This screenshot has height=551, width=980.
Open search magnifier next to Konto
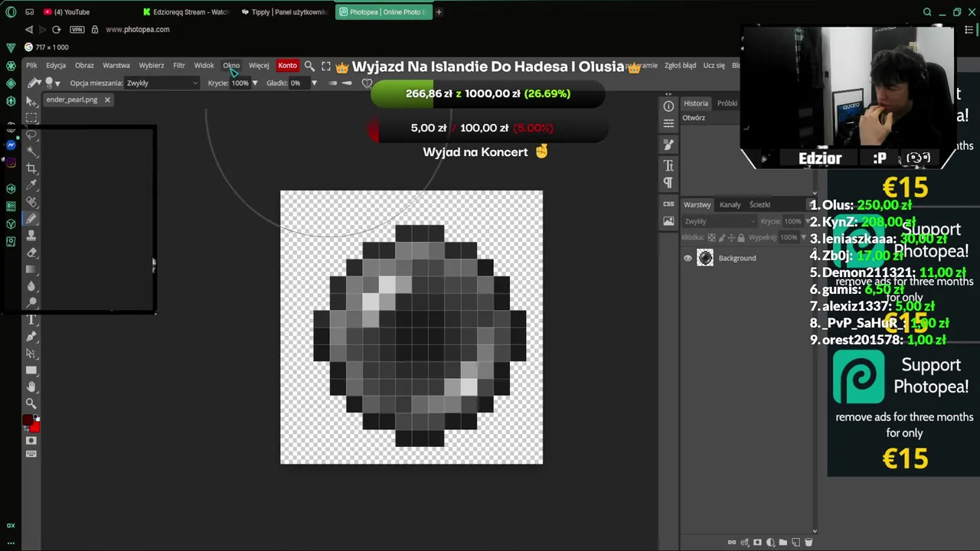pyautogui.click(x=309, y=66)
